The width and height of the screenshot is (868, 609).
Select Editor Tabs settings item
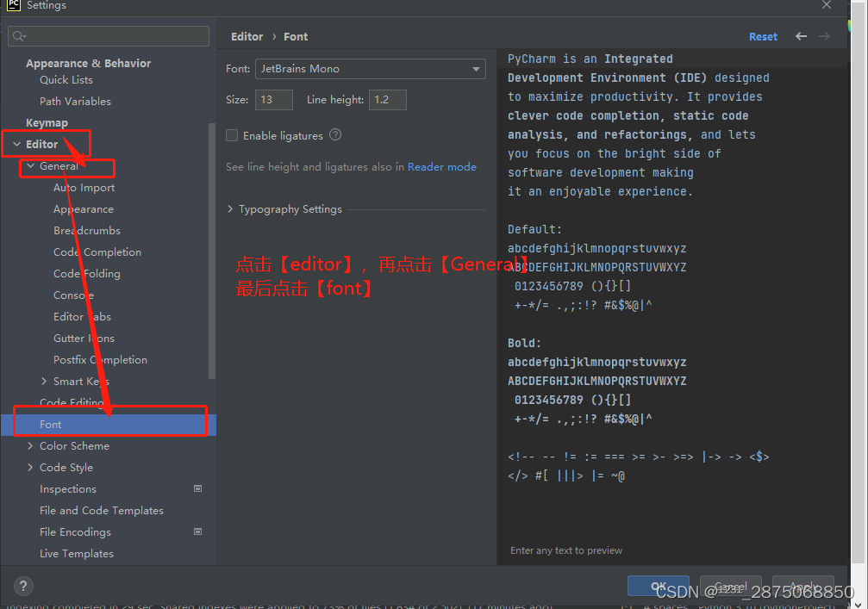(82, 317)
